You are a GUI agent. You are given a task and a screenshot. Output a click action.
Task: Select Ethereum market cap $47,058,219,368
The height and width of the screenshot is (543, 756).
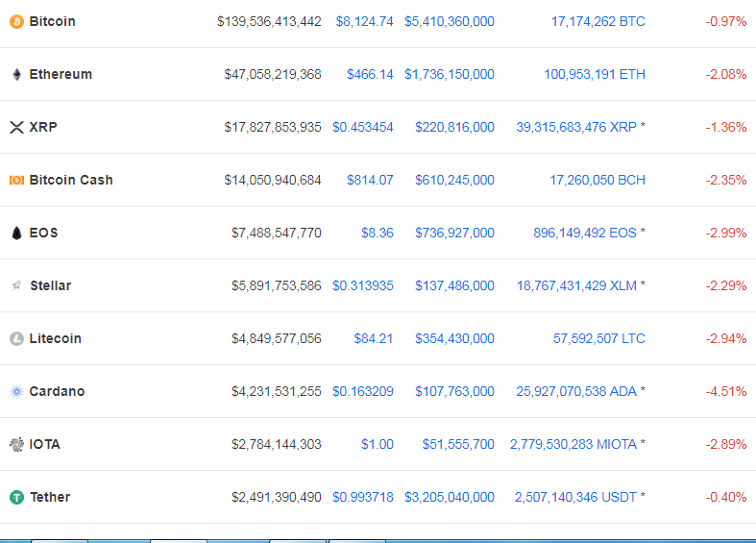[x=273, y=74]
